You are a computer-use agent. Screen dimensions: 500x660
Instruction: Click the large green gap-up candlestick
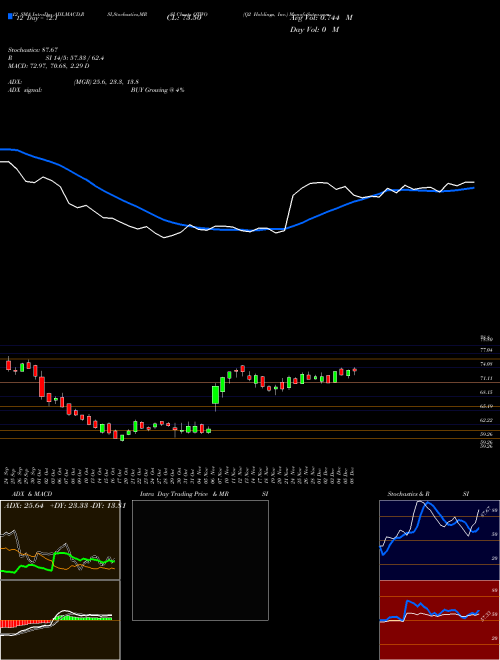[x=215, y=395]
